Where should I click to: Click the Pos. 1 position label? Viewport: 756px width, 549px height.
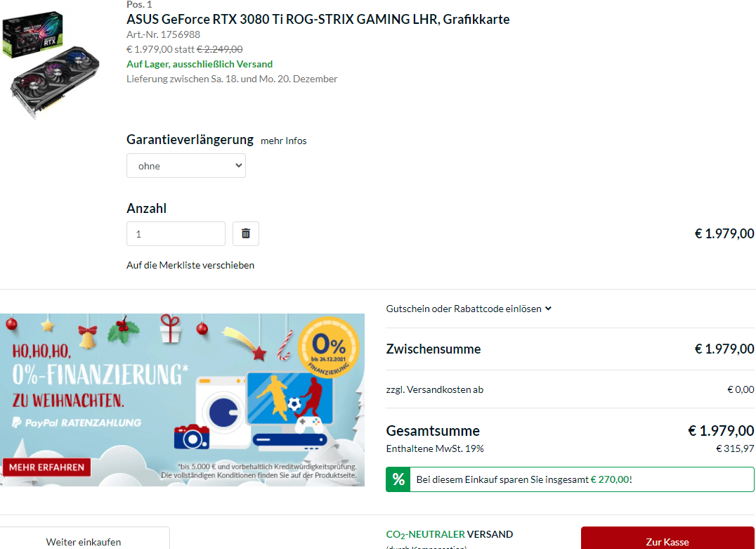click(139, 5)
